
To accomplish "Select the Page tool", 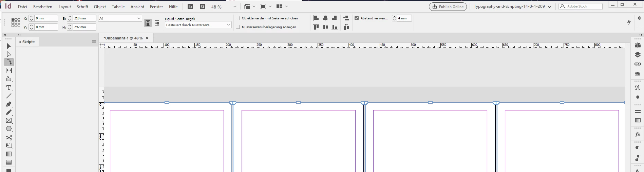I will [x=9, y=62].
